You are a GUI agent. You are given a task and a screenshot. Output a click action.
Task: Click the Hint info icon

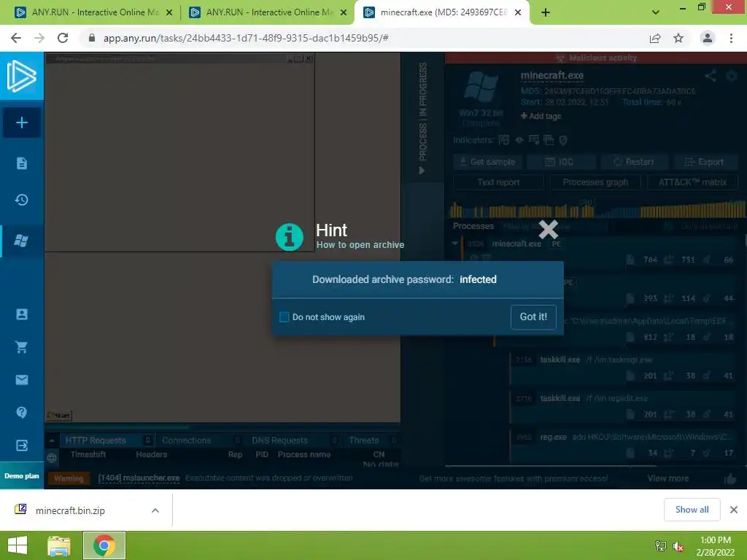point(289,237)
